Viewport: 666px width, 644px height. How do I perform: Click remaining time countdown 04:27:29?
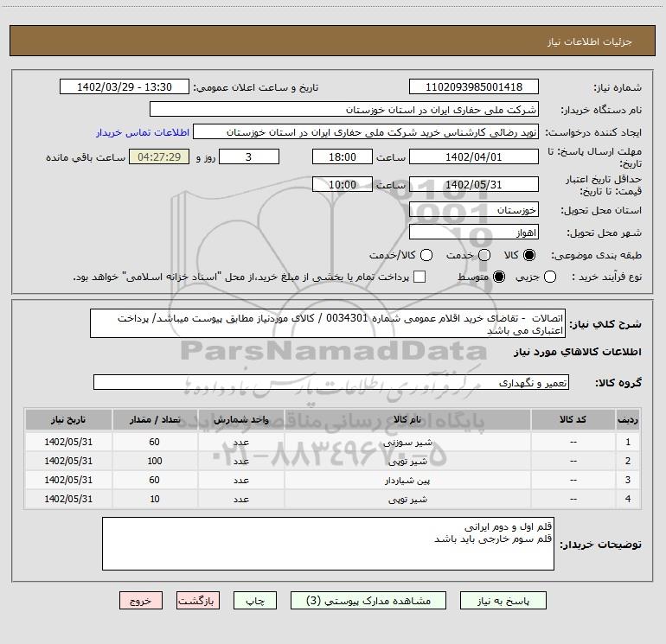click(x=159, y=156)
